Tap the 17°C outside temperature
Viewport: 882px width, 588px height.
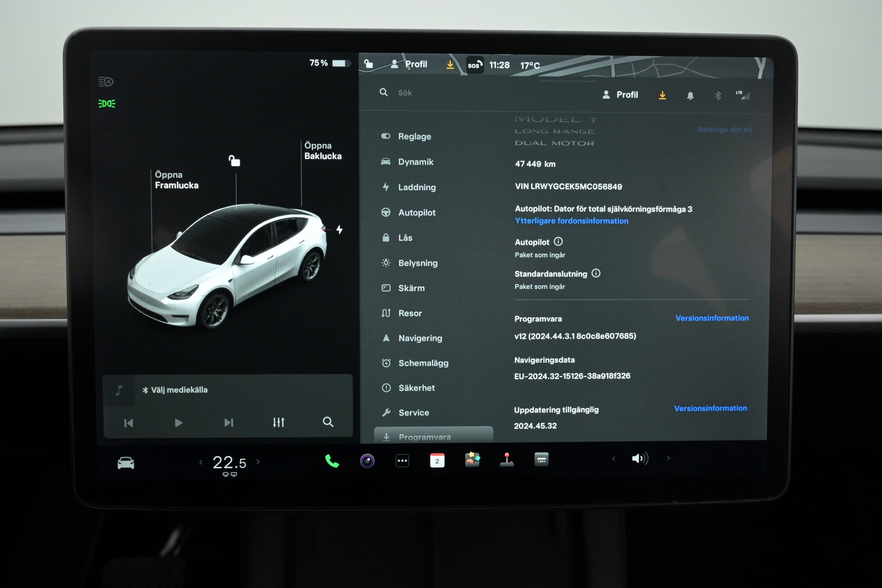[x=530, y=66]
